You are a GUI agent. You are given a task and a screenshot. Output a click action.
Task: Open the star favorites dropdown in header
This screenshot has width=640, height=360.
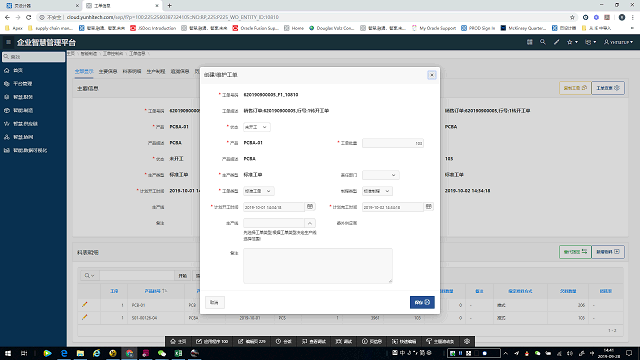pos(572,42)
